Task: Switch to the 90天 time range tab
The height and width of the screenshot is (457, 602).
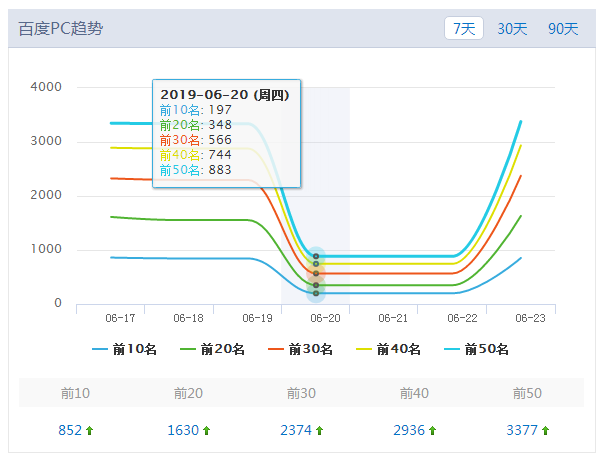Action: [563, 29]
